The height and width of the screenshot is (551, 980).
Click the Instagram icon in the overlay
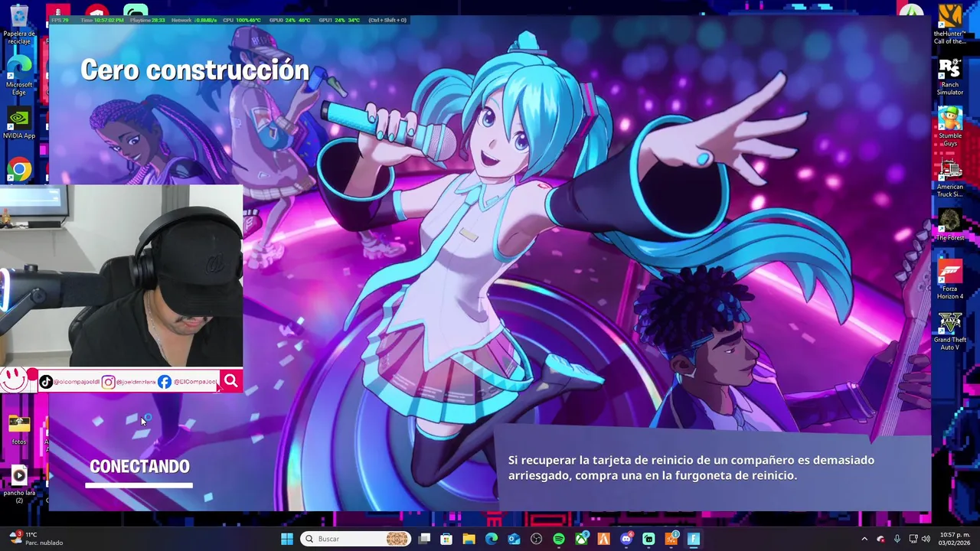coord(108,382)
